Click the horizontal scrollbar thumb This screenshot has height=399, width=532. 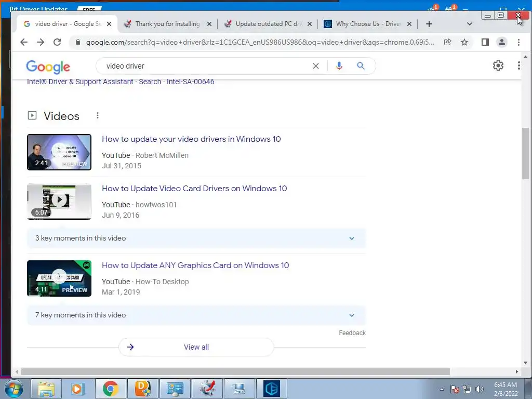click(x=235, y=372)
